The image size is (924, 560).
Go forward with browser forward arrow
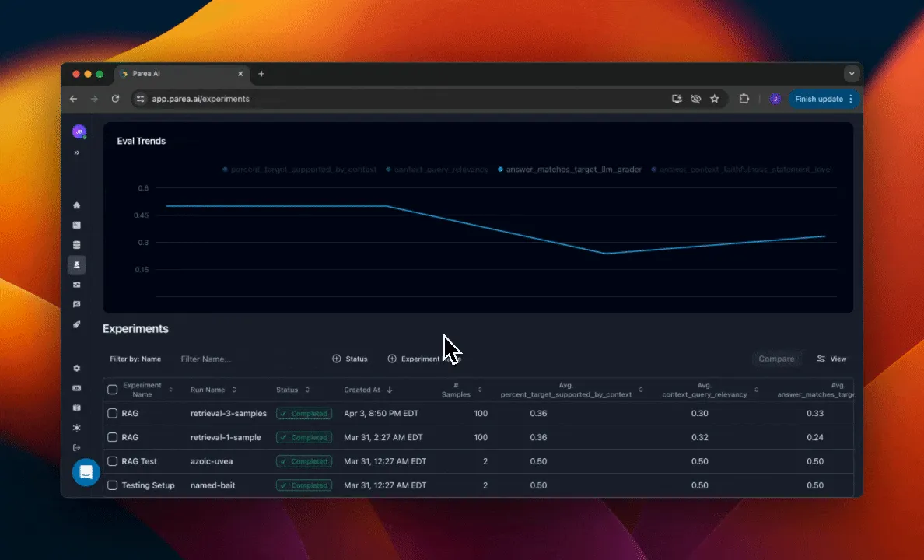94,99
